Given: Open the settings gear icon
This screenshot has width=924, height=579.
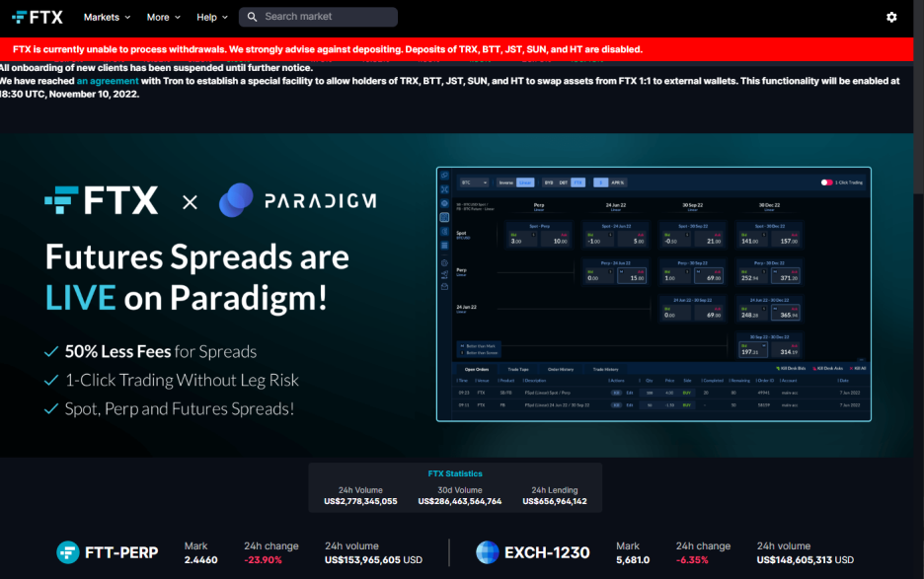Looking at the screenshot, I should 891,17.
